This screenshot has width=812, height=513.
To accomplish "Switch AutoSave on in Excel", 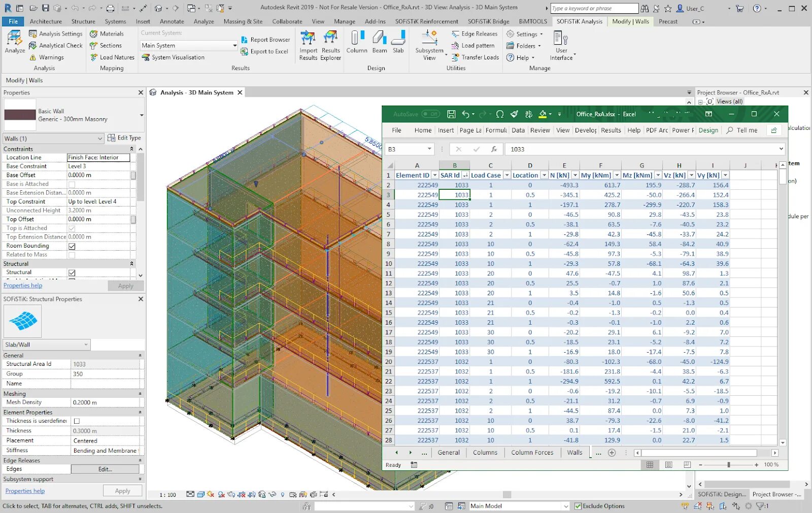I will click(430, 114).
